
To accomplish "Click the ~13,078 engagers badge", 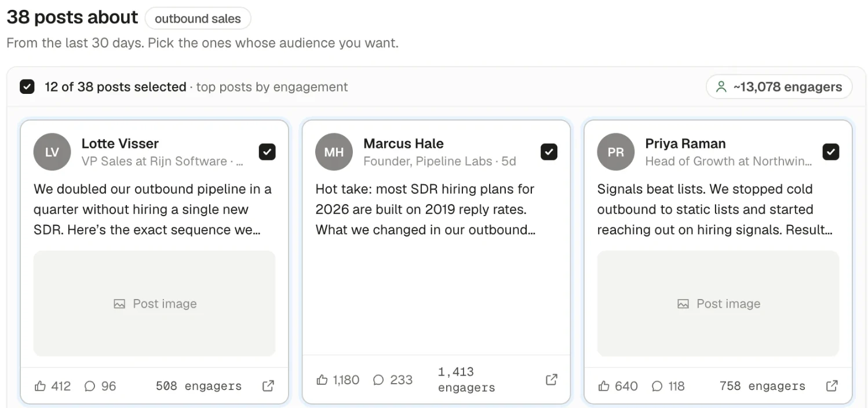I will click(779, 87).
